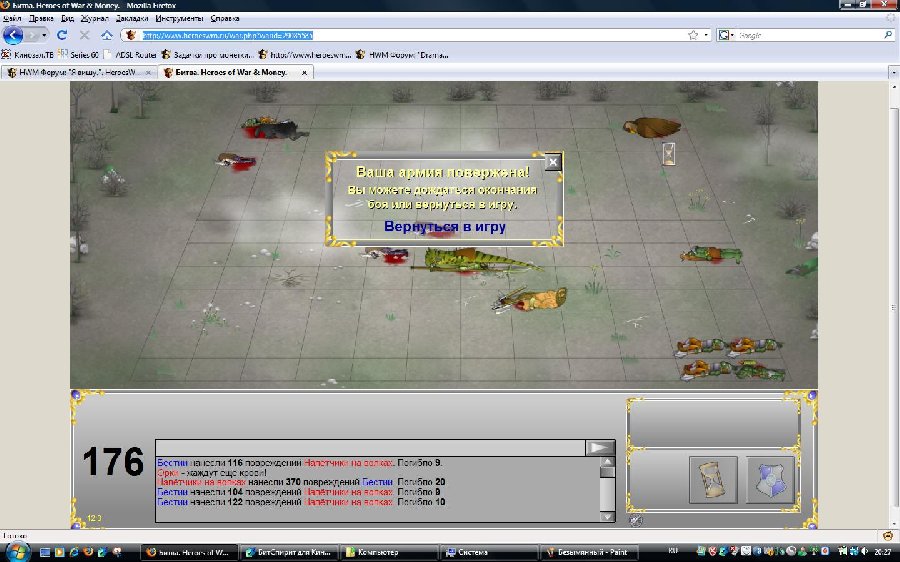Click the battle log scrollbar up arrow

[607, 462]
